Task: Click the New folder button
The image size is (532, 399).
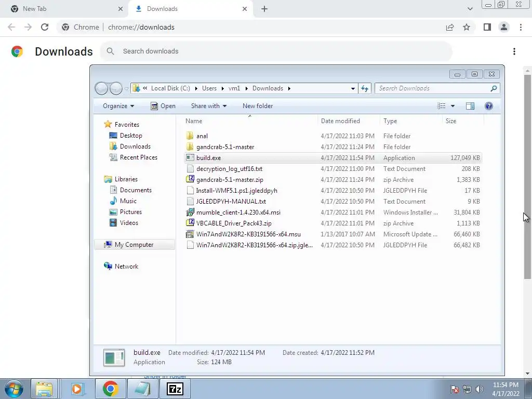Action: pos(258,106)
